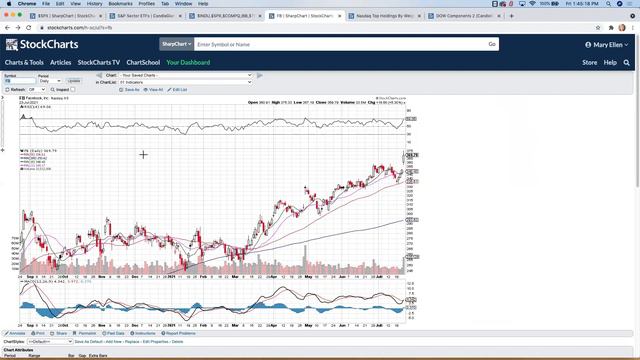
Task: Go to previous saved chart arrow
Action: click(x=99, y=76)
